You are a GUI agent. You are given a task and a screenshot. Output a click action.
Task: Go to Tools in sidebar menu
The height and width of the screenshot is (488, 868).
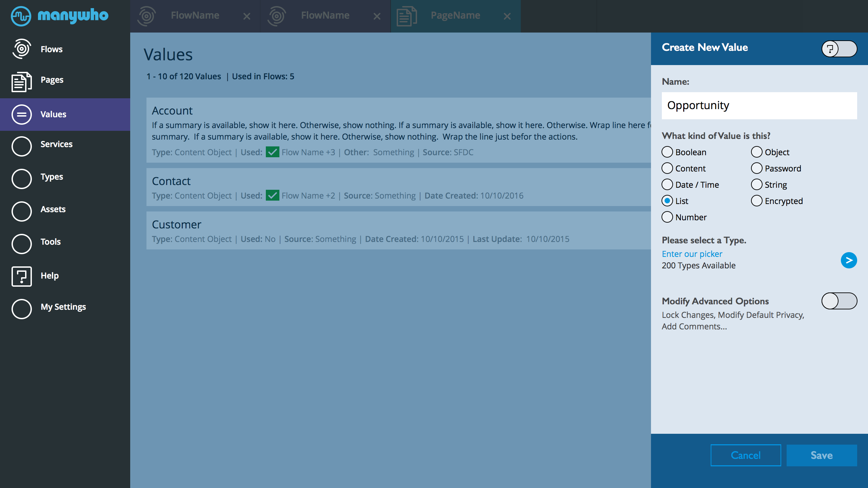51,242
